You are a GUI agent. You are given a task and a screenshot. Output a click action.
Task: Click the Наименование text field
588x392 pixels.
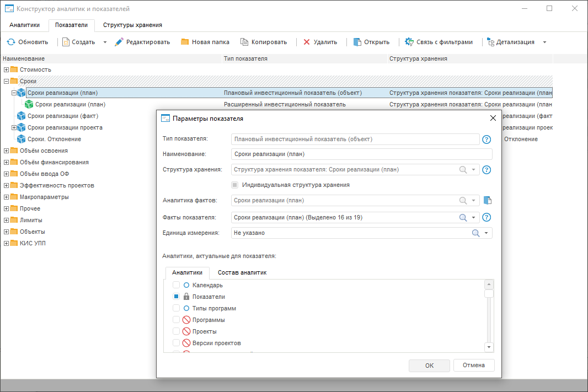pos(361,154)
